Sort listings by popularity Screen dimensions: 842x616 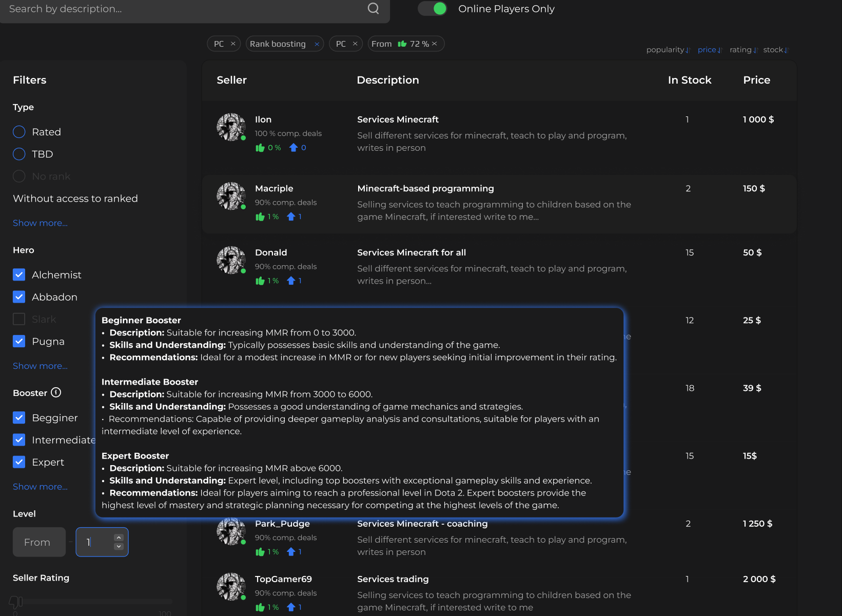click(668, 50)
